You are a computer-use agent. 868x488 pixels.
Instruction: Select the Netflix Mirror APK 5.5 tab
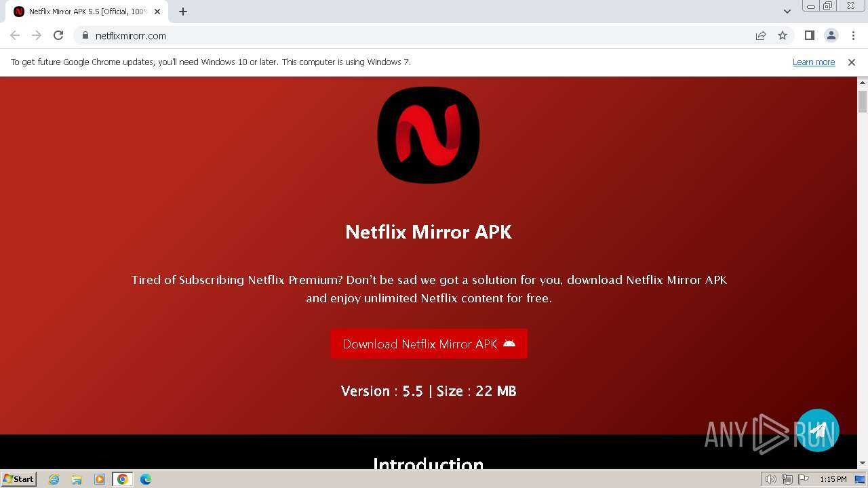click(x=87, y=12)
